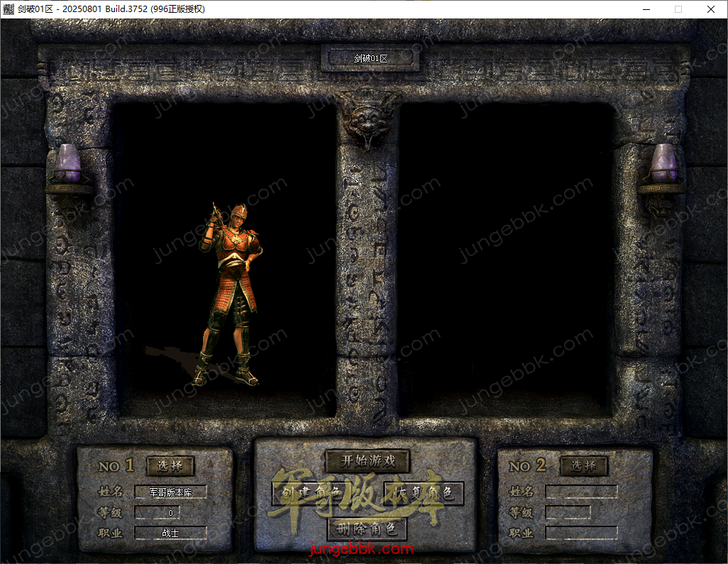Click the game icon in title bar

(x=9, y=9)
